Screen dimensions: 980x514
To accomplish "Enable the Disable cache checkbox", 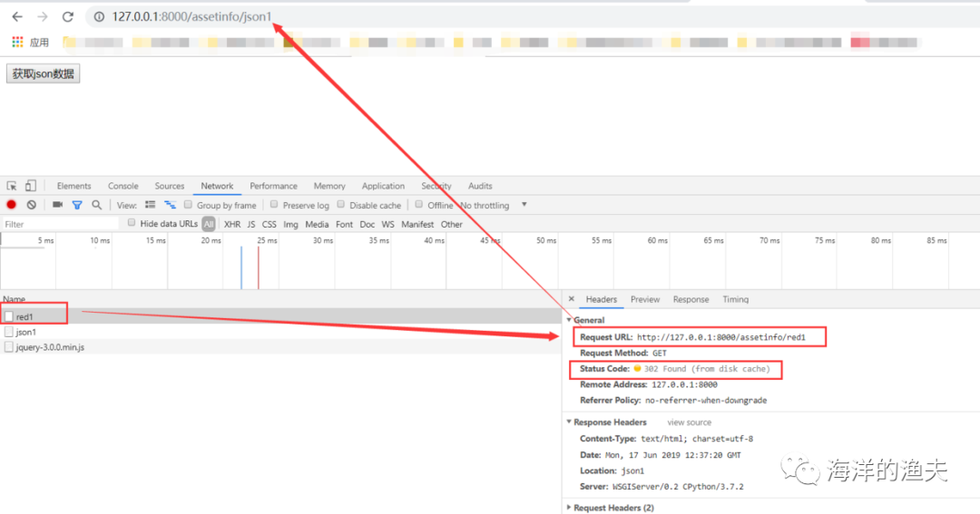I will pos(340,204).
